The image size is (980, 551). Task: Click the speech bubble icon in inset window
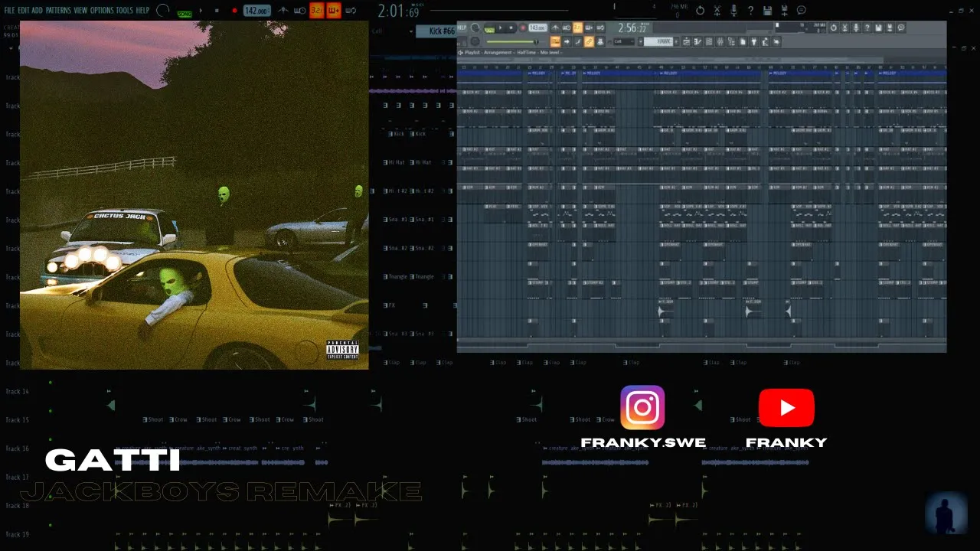[900, 28]
